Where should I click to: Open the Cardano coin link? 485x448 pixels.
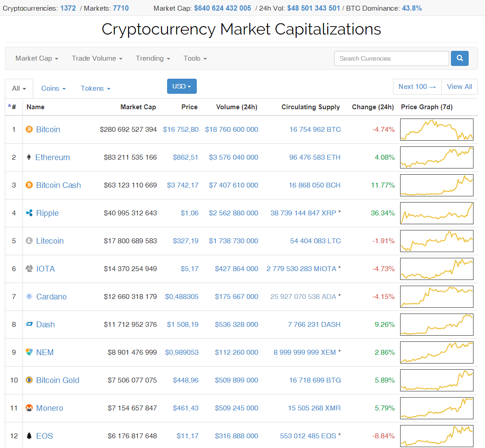pyautogui.click(x=51, y=296)
